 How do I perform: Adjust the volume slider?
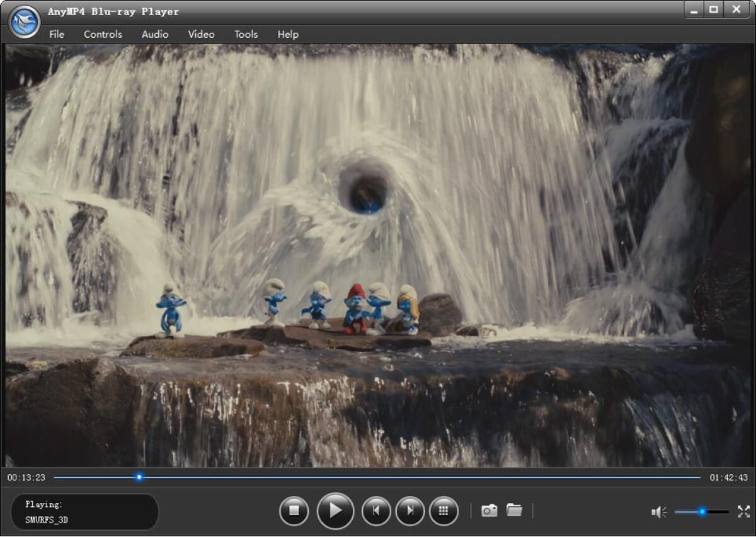pos(701,511)
